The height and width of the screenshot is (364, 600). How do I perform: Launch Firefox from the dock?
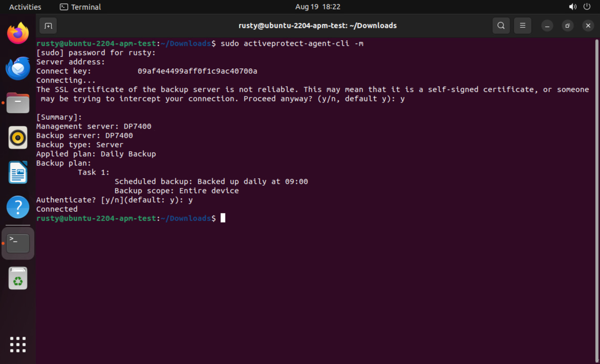18,33
